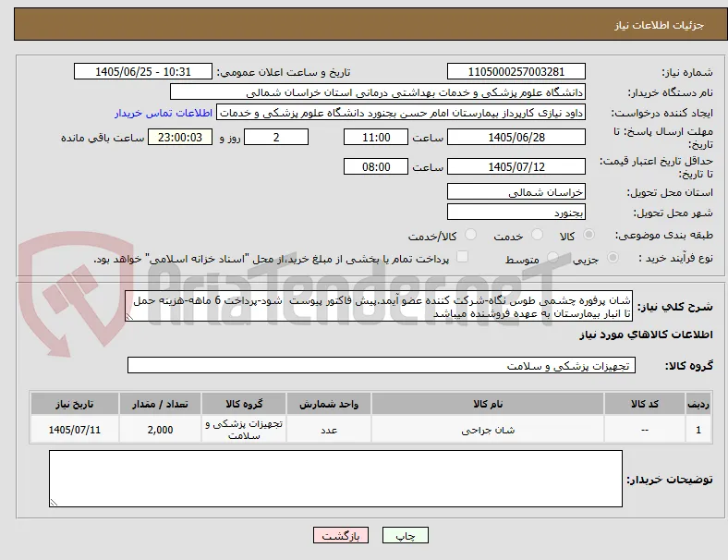
Task: Click the ردیف column header
Action: [698, 404]
